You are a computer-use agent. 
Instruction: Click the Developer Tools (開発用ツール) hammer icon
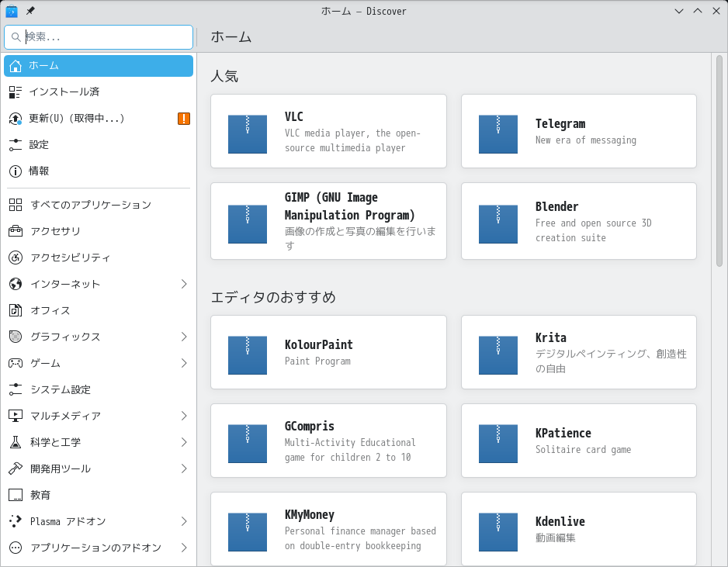pyautogui.click(x=16, y=468)
